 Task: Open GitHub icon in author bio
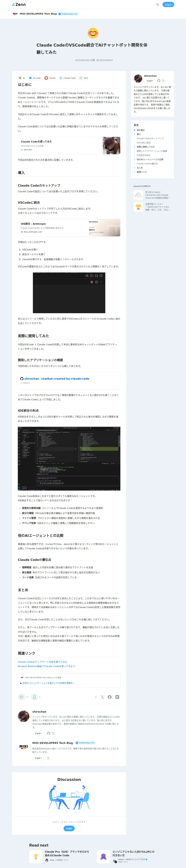pos(49,733)
